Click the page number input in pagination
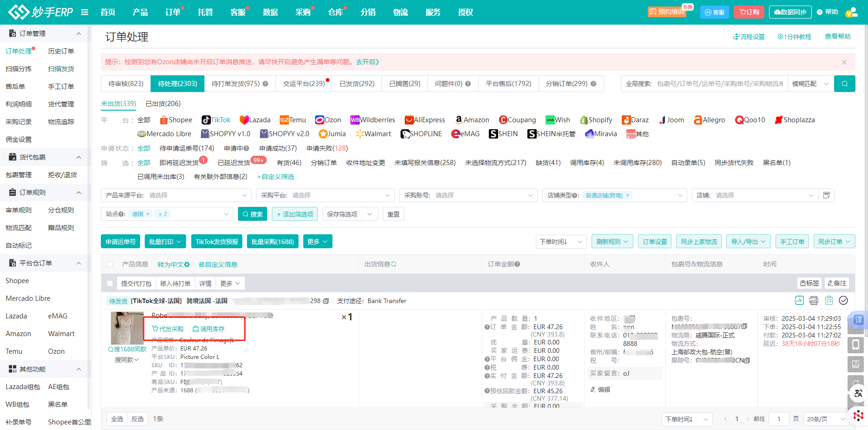Screen dimensions: 868x430 [x=779, y=419]
